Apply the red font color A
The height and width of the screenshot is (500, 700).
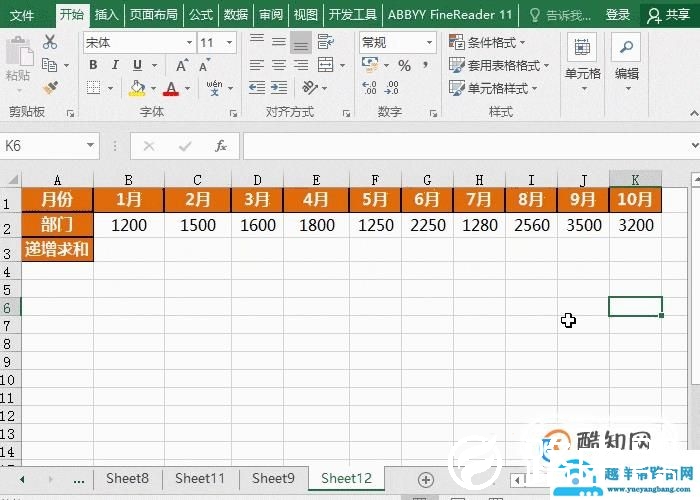pos(171,88)
